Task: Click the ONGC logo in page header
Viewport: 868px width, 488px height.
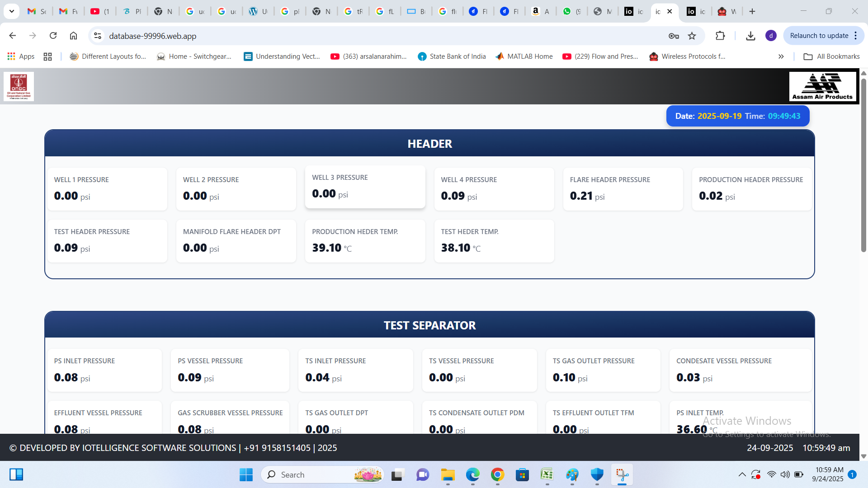Action: point(19,86)
